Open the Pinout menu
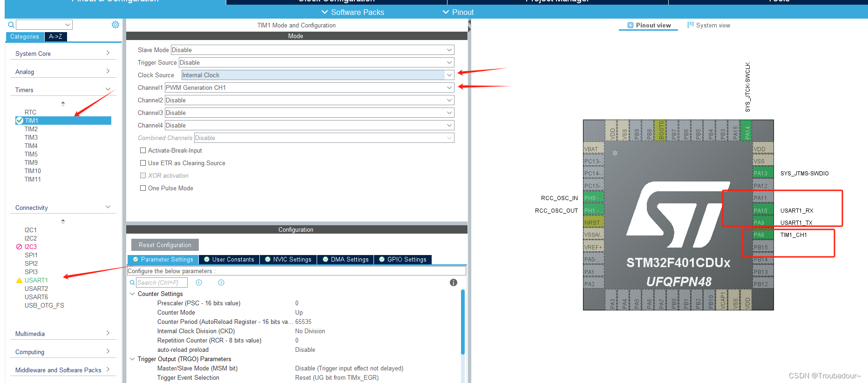This screenshot has width=868, height=383. pyautogui.click(x=458, y=12)
